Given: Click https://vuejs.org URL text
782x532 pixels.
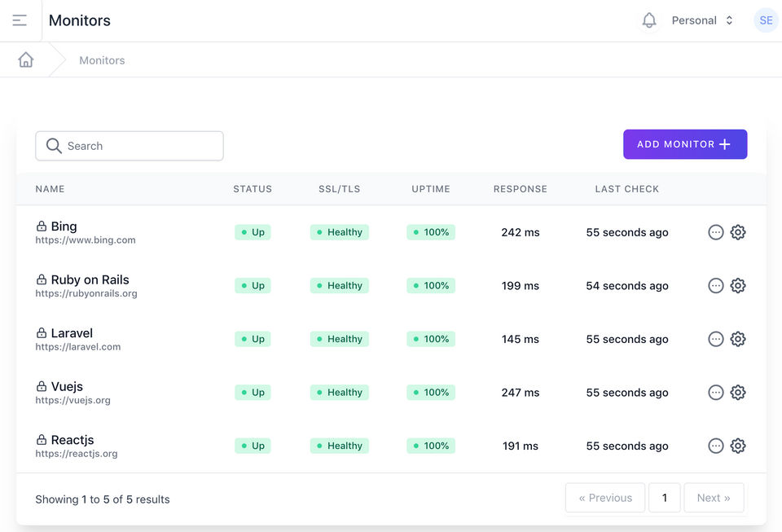Looking at the screenshot, I should (72, 400).
